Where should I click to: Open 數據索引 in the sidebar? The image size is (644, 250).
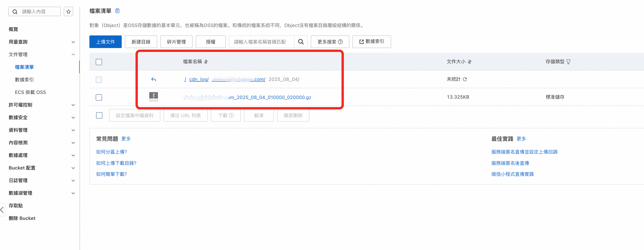24,80
